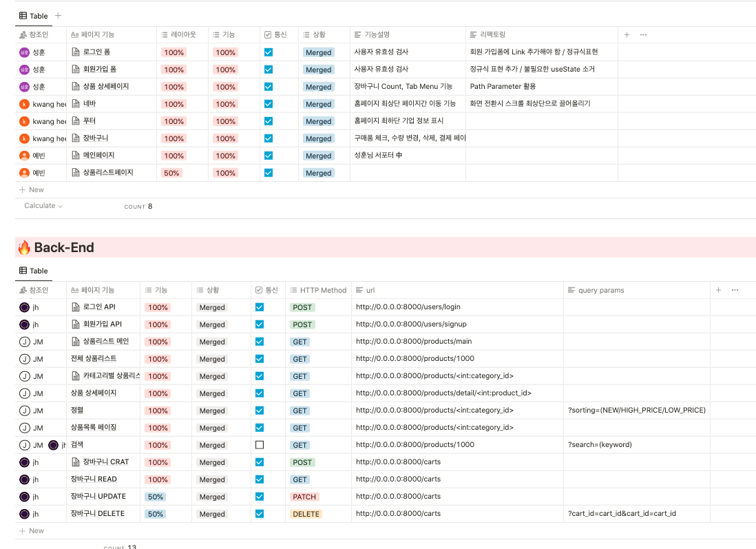Viewport: 756px width, 549px height.
Task: Select the Back-End Table view tab
Action: click(33, 271)
